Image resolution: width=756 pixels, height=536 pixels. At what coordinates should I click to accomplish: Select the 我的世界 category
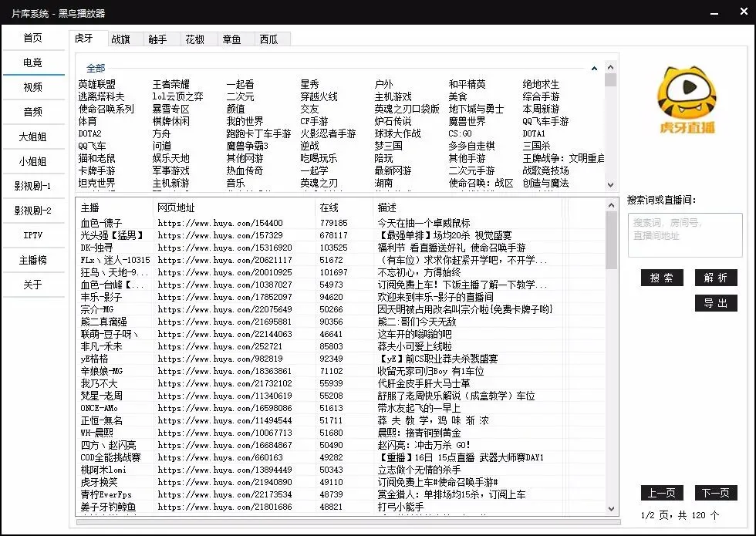245,121
